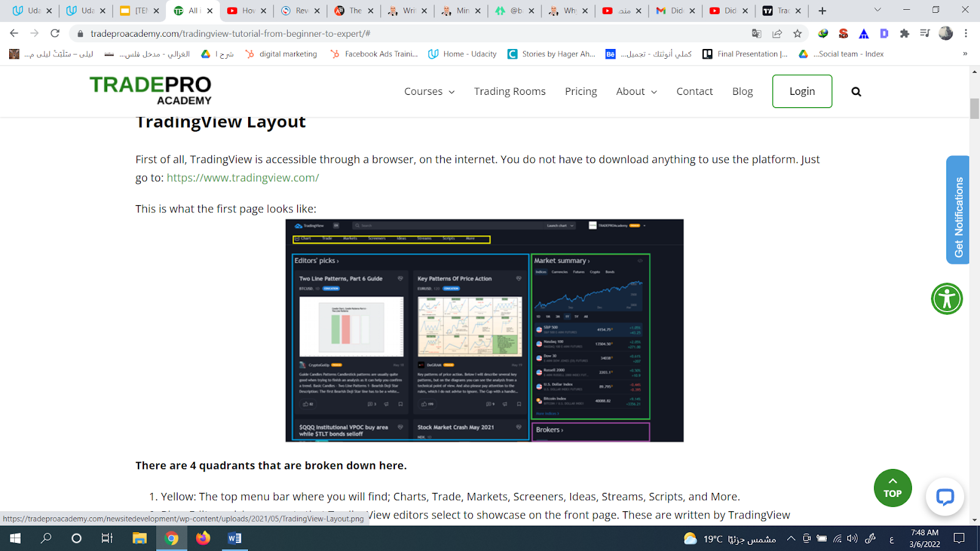Open the Trading Rooms page
Image resolution: width=980 pixels, height=551 pixels.
tap(510, 91)
